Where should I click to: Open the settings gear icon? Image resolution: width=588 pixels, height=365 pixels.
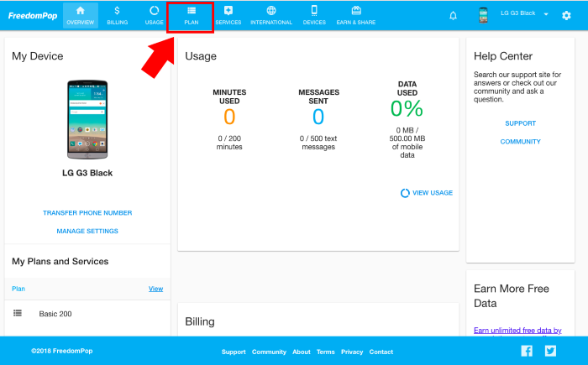click(x=566, y=15)
